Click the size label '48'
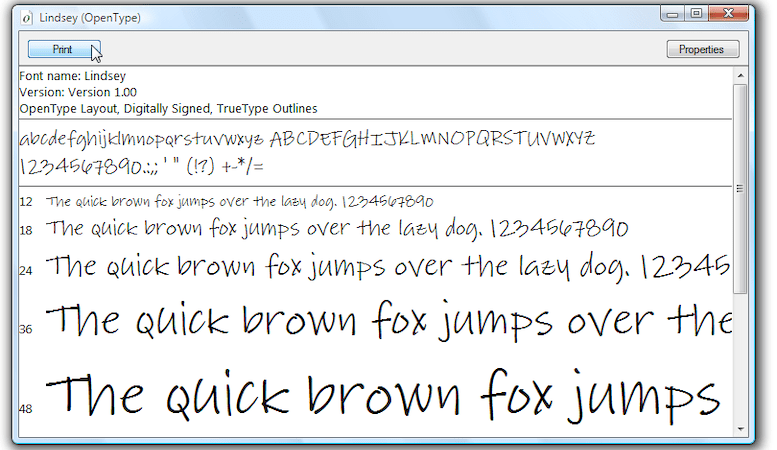777x450 pixels. tap(26, 409)
